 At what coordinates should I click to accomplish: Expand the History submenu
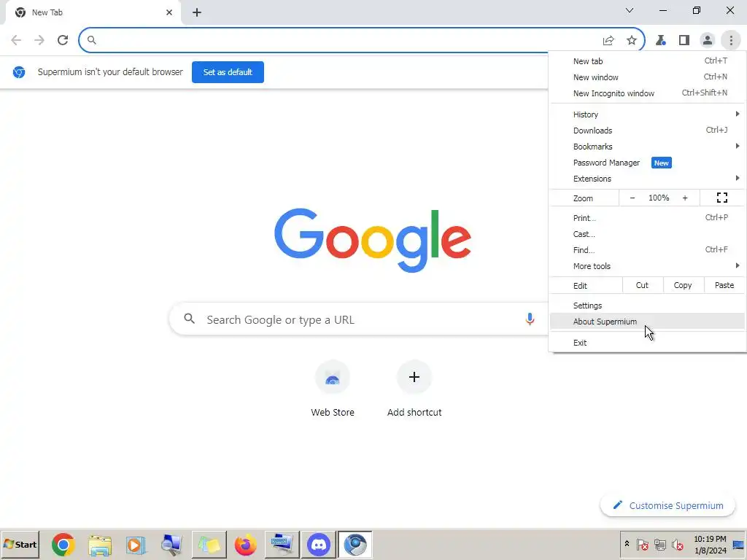(648, 114)
